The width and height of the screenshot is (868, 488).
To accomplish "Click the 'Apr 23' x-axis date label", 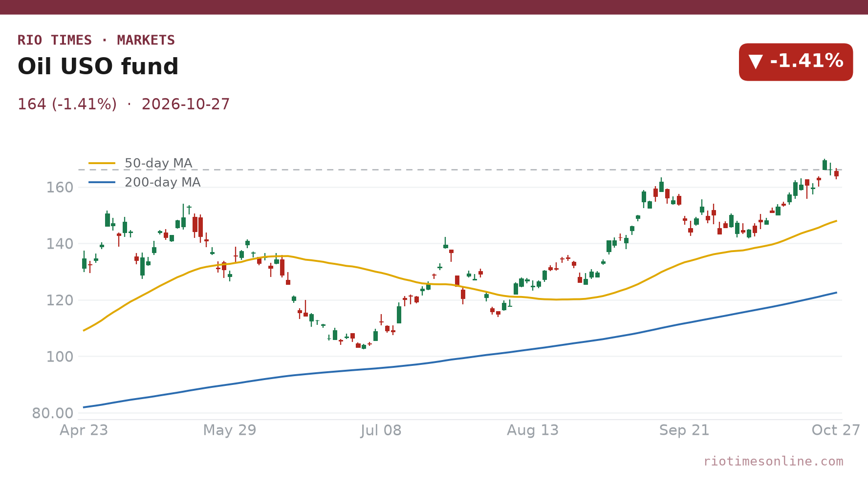I will pyautogui.click(x=84, y=430).
